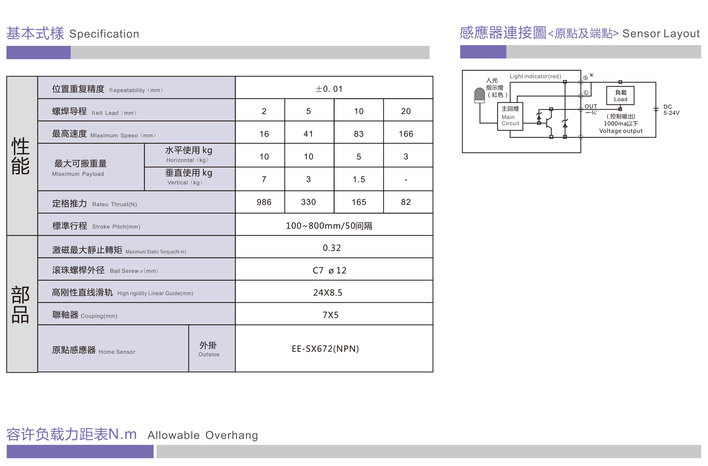708x466 pixels.
Task: Click the 'Maximum Static Torque' row label
Action: tap(119, 250)
